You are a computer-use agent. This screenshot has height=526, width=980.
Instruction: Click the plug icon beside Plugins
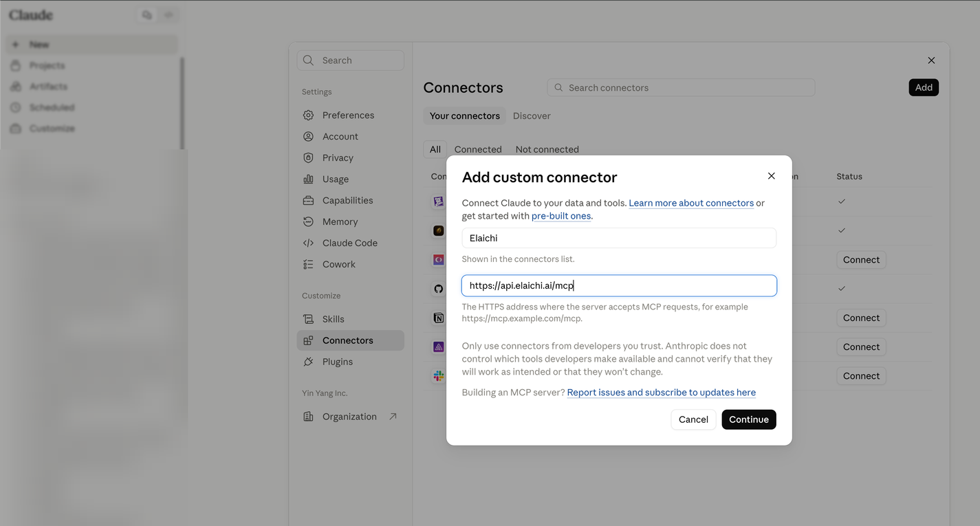point(308,362)
